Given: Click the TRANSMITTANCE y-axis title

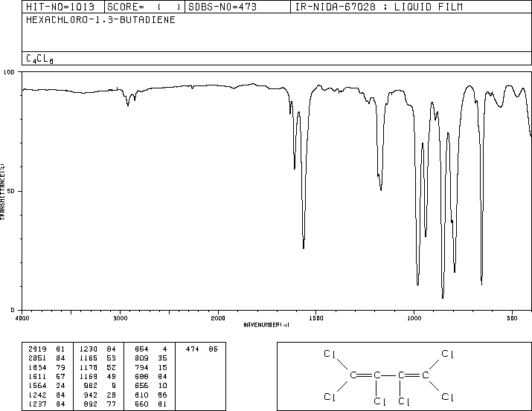Looking at the screenshot, I should (2, 192).
